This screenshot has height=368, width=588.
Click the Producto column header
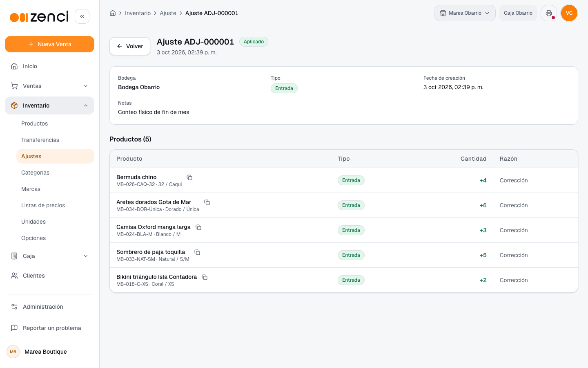click(129, 159)
